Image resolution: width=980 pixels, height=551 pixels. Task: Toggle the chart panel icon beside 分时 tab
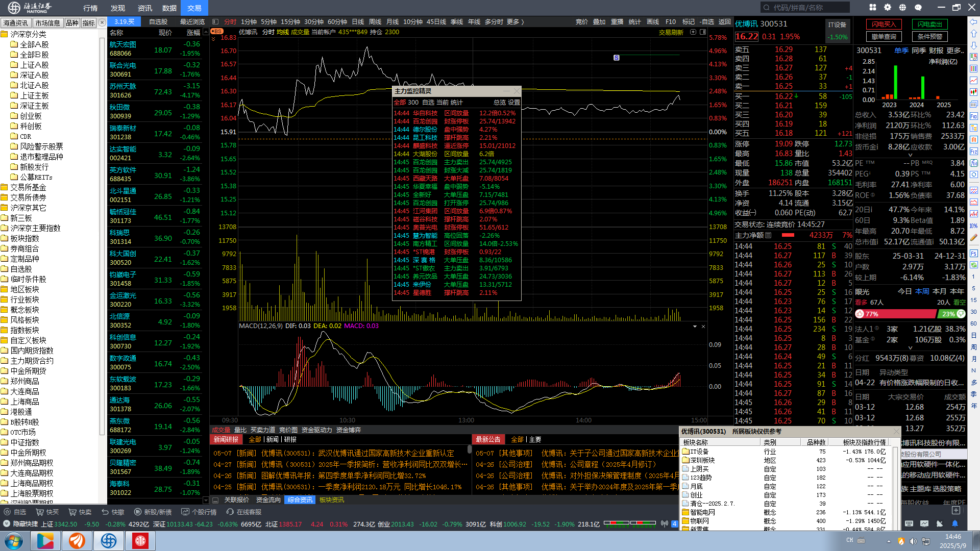point(215,22)
